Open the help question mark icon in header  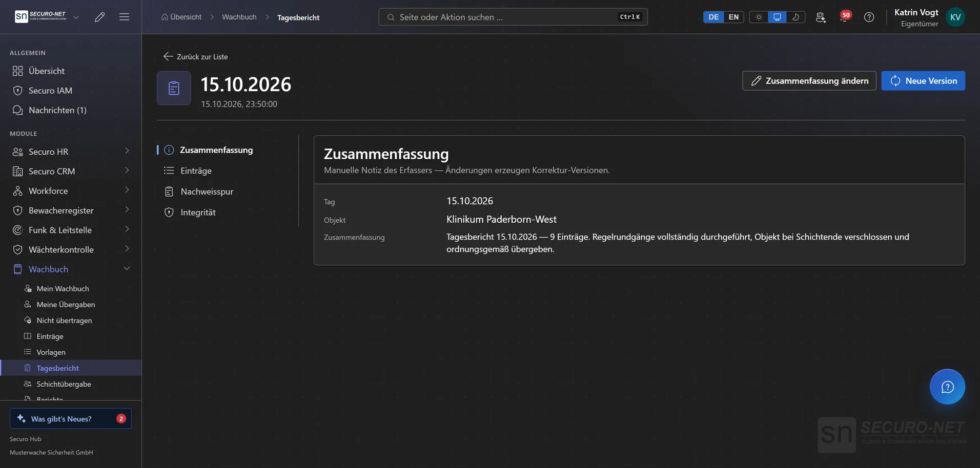869,17
